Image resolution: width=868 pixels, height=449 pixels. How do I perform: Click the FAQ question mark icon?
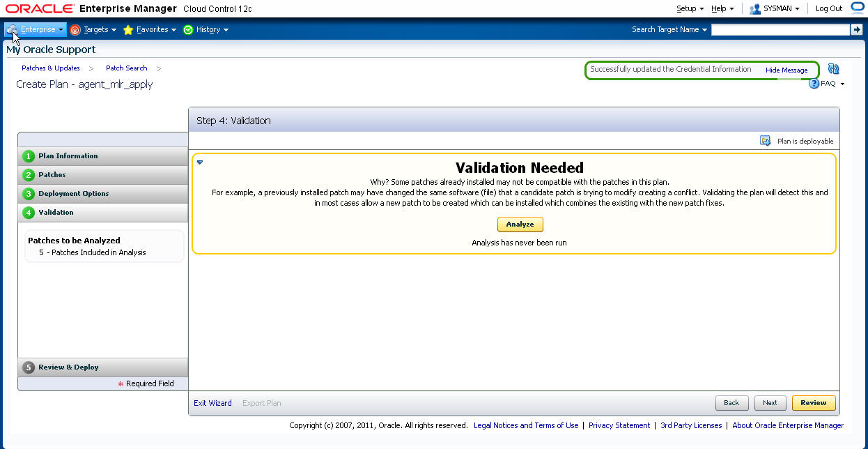[814, 84]
